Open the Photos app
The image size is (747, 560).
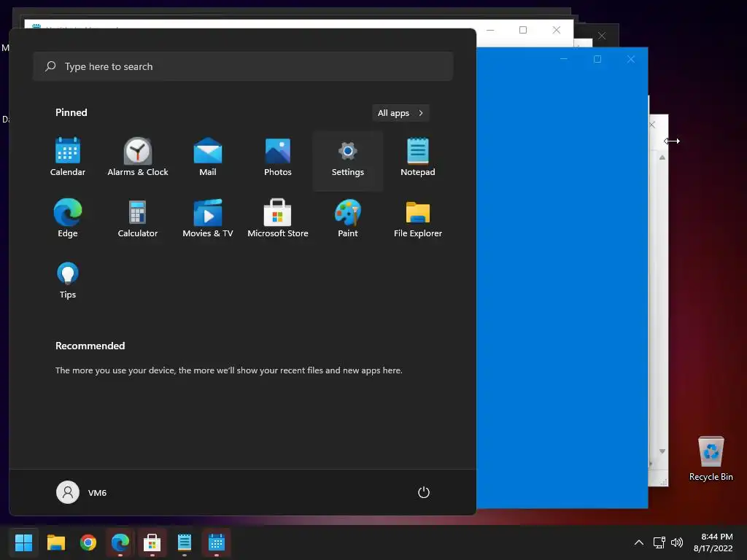coord(278,157)
